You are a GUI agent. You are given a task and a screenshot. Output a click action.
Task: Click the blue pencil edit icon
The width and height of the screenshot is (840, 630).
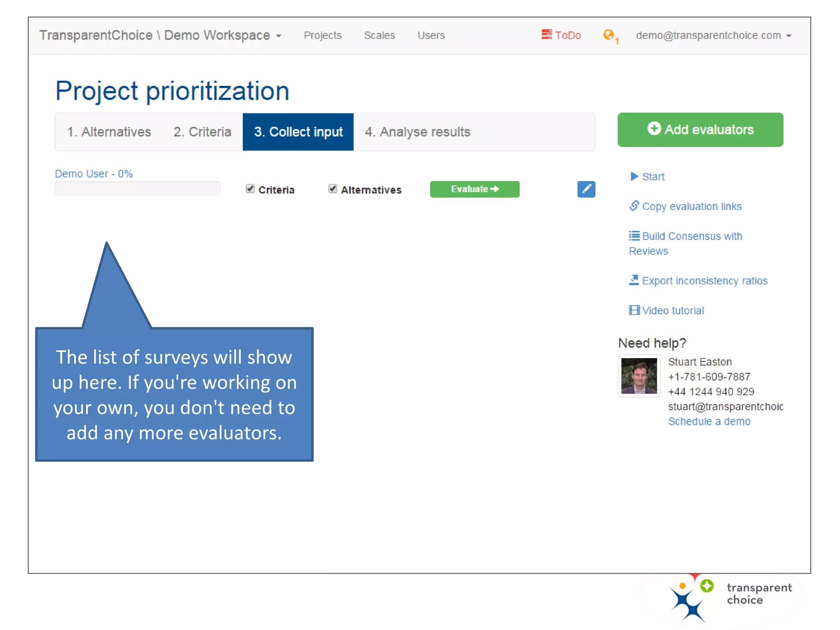pyautogui.click(x=586, y=189)
